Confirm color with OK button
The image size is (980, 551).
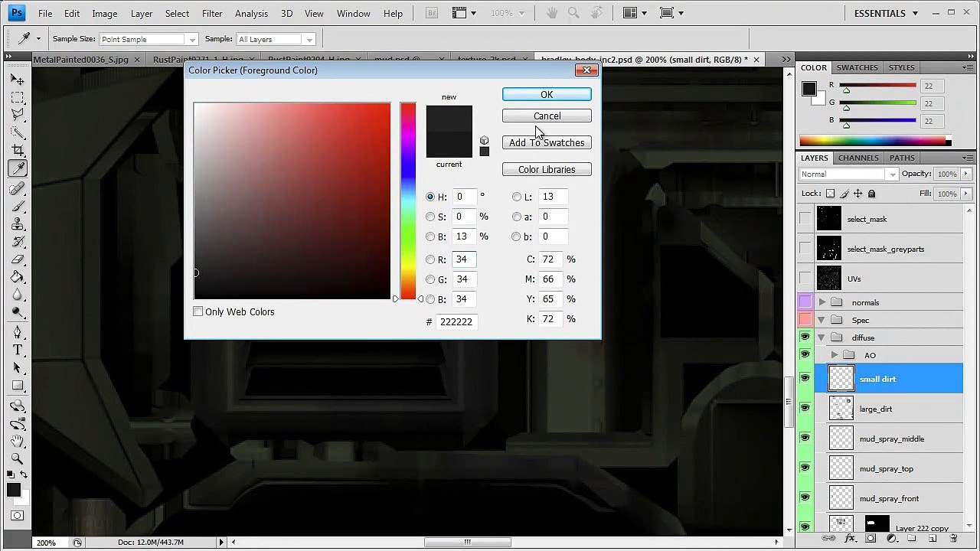coord(547,94)
